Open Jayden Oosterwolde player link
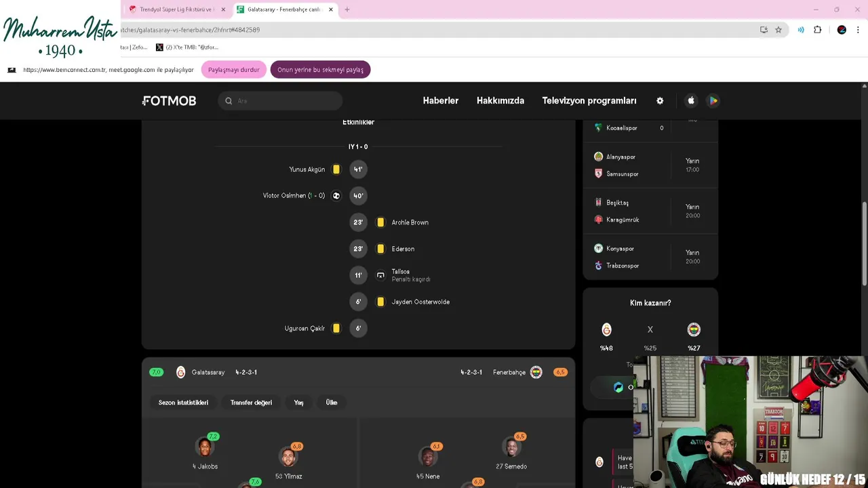Screen dimensions: 868x488 (x=420, y=302)
